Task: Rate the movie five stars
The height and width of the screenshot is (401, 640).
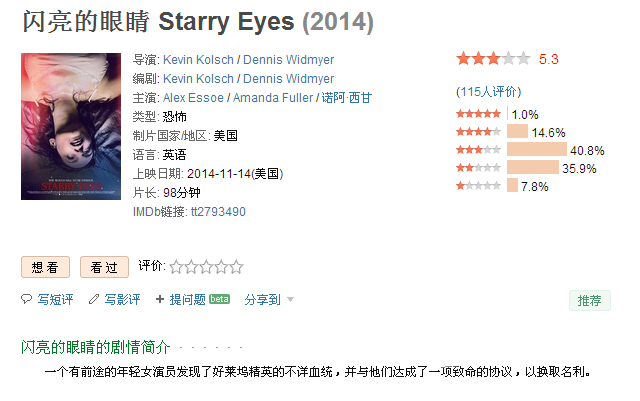Action: pyautogui.click(x=237, y=267)
